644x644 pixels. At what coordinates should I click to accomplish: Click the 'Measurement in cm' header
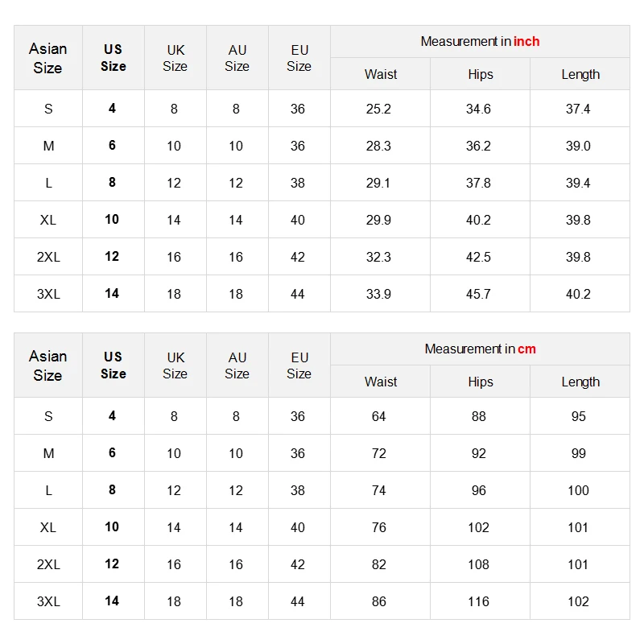point(480,349)
